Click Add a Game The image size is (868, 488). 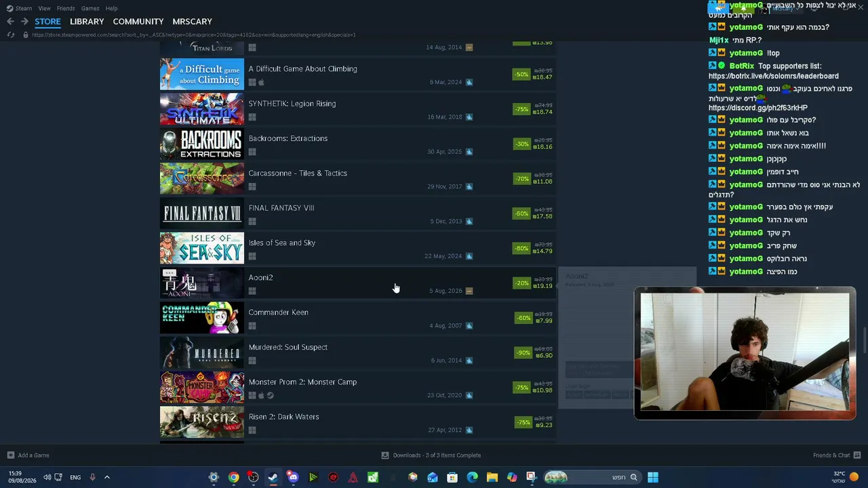click(x=33, y=455)
